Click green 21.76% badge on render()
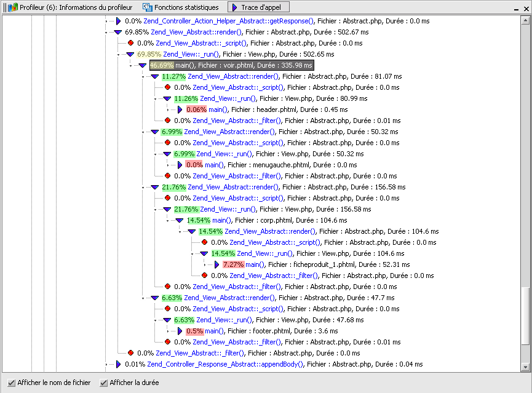The height and width of the screenshot is (393, 532). pyautogui.click(x=173, y=187)
